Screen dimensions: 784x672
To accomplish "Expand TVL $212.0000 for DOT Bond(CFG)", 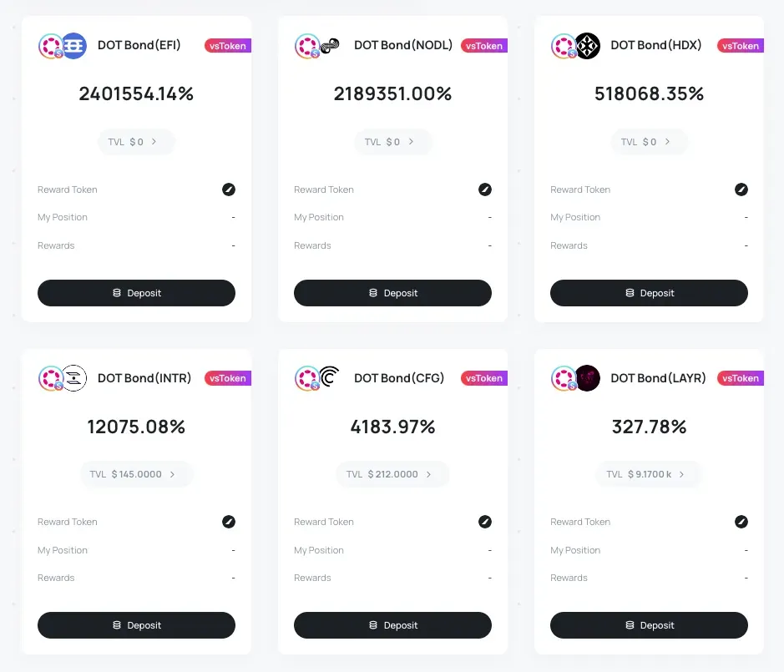I will click(392, 474).
